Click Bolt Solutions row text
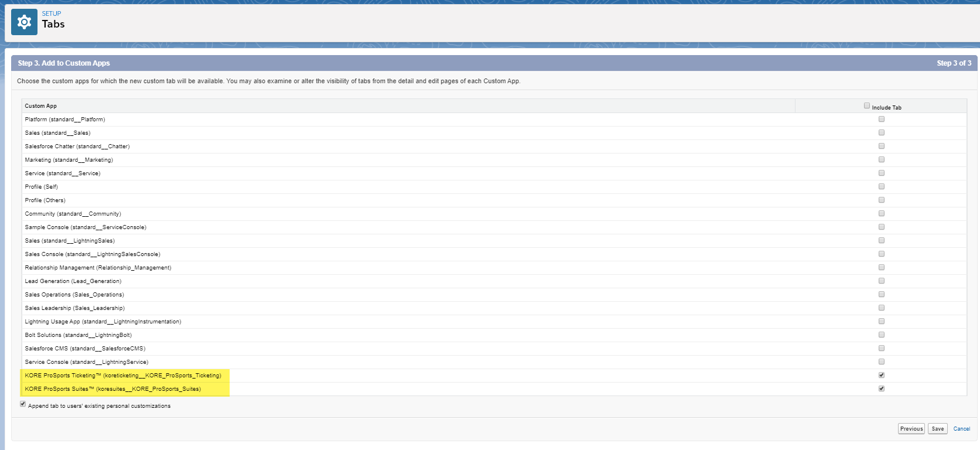980x450 pixels. (x=78, y=335)
